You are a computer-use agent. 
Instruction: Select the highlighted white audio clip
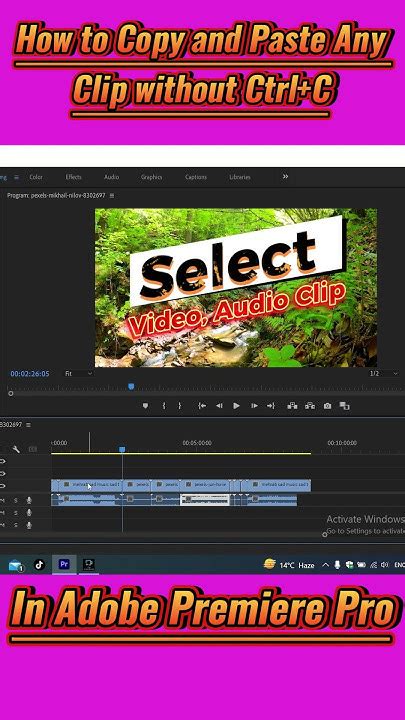(204, 500)
